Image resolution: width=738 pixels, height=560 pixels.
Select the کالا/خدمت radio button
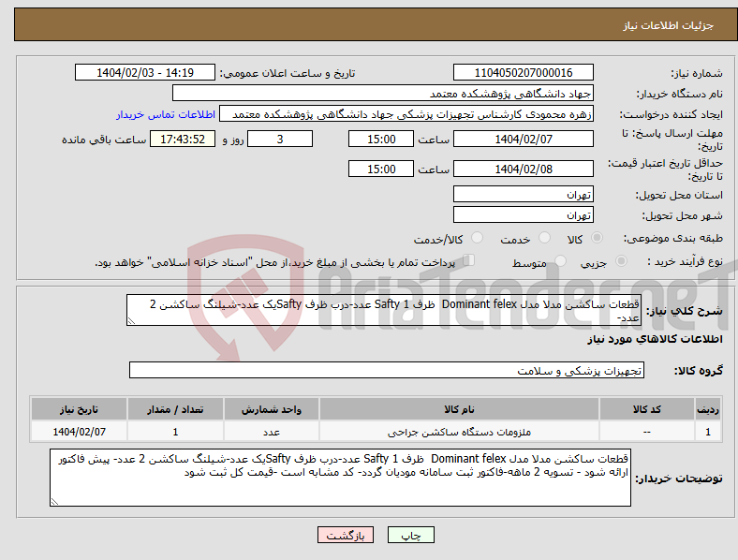click(478, 238)
